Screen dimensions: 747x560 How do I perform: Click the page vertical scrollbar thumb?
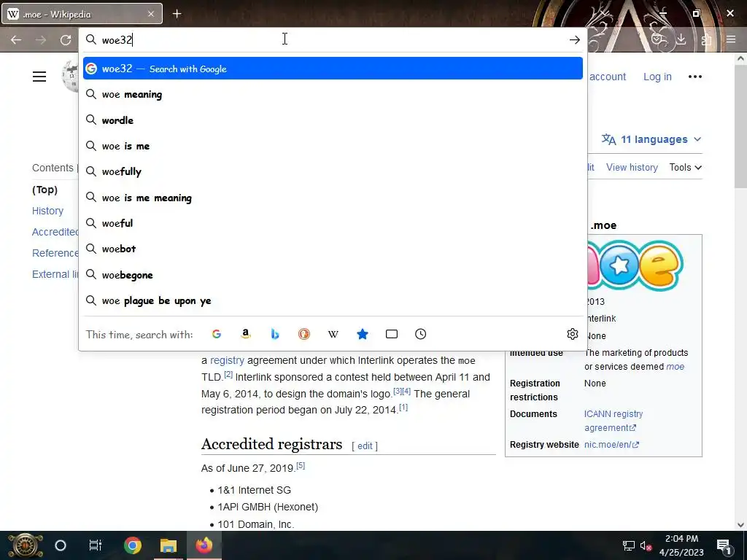click(740, 128)
